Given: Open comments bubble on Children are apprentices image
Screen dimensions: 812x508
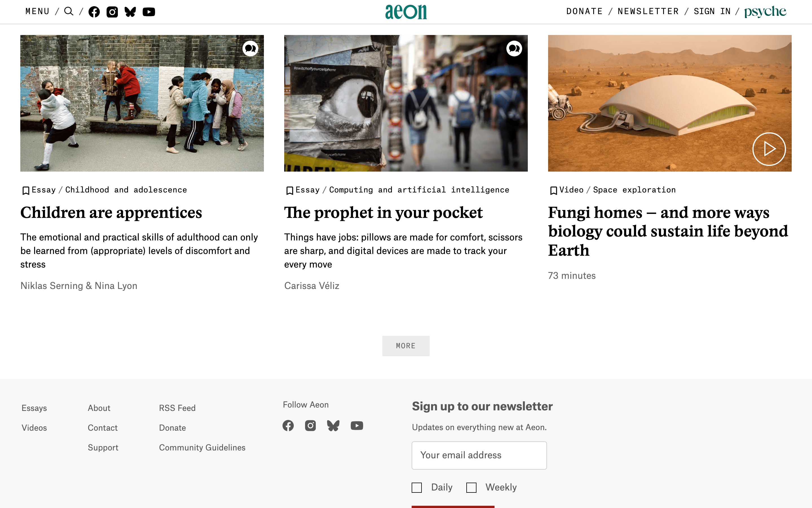Looking at the screenshot, I should point(250,49).
